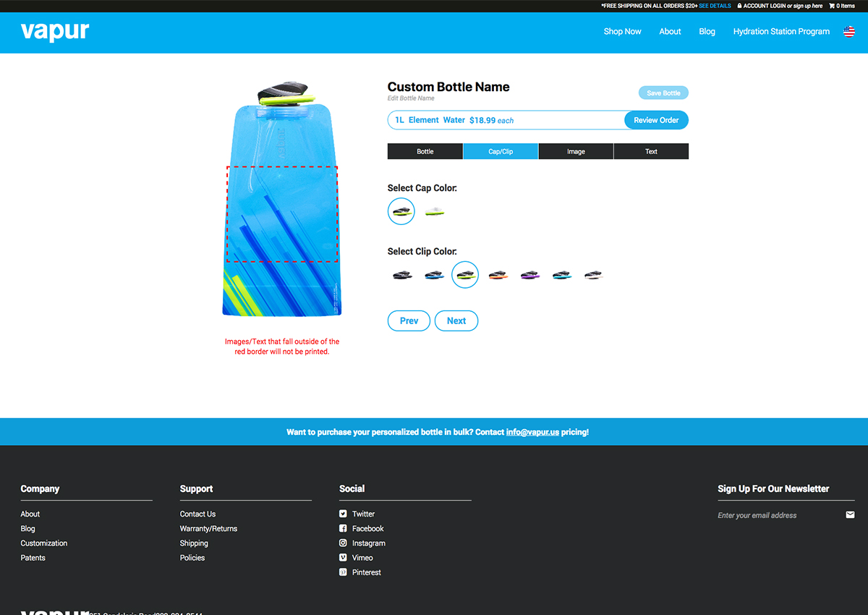Click the Review Order button

(656, 120)
